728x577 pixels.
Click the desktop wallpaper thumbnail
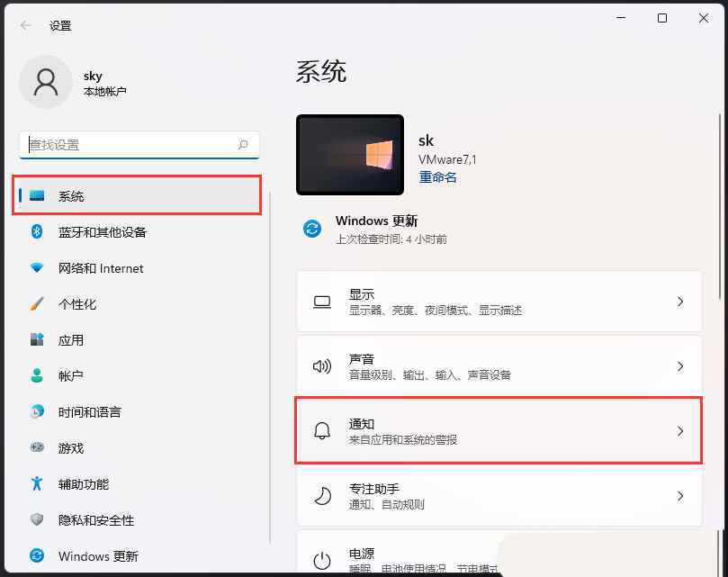[x=350, y=155]
